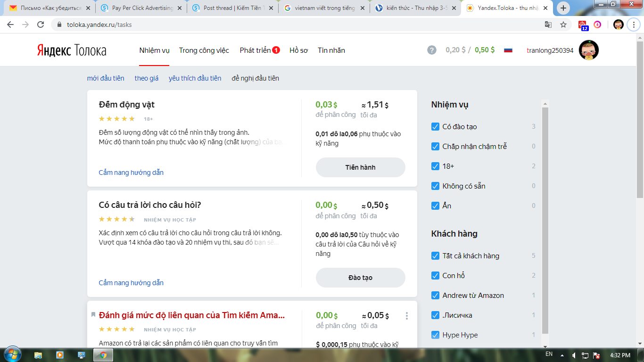Launch the media player taskbar icon
Viewport: 644px width, 362px height.
click(60, 354)
